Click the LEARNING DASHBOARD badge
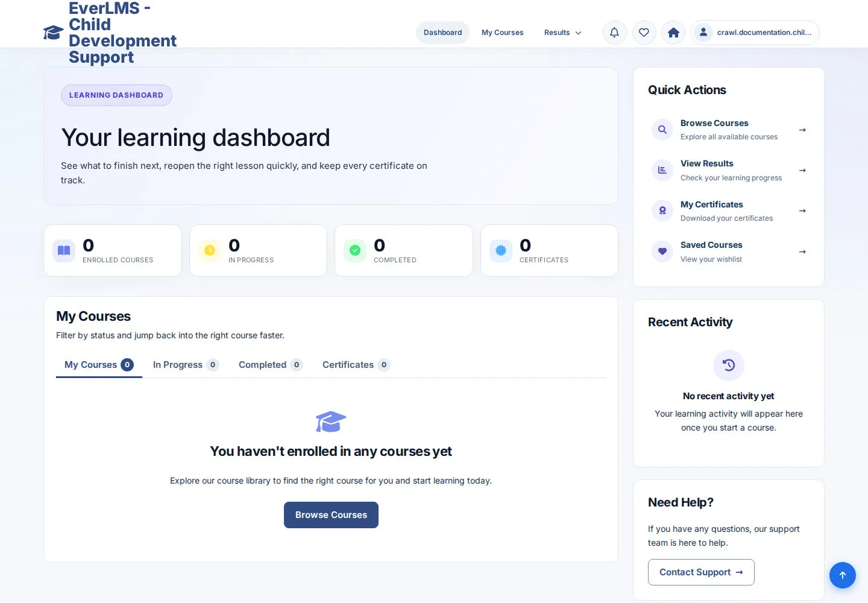This screenshot has width=868, height=603. [116, 95]
